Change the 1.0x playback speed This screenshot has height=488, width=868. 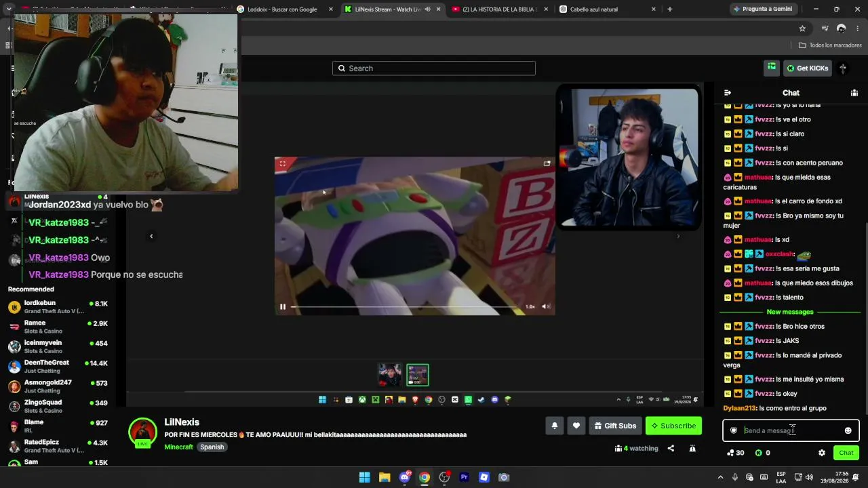point(530,307)
